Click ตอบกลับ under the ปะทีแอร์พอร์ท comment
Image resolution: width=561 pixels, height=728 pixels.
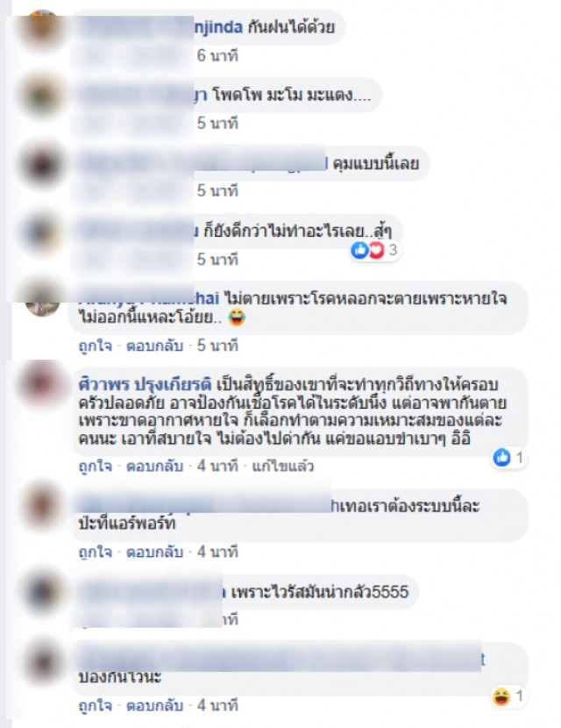(x=154, y=552)
